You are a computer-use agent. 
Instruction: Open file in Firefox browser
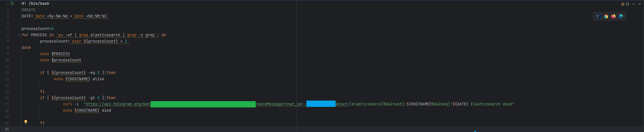(613, 16)
